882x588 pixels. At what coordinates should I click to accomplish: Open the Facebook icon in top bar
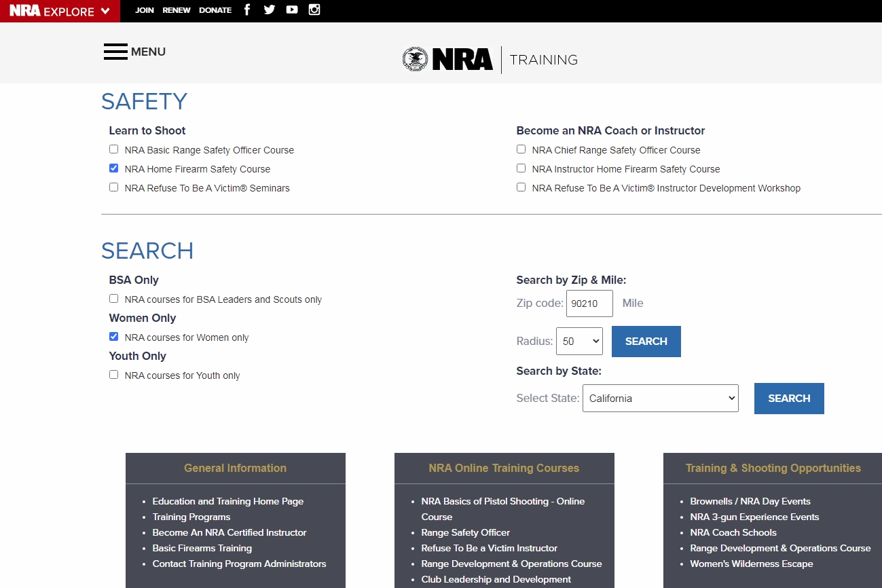(247, 10)
